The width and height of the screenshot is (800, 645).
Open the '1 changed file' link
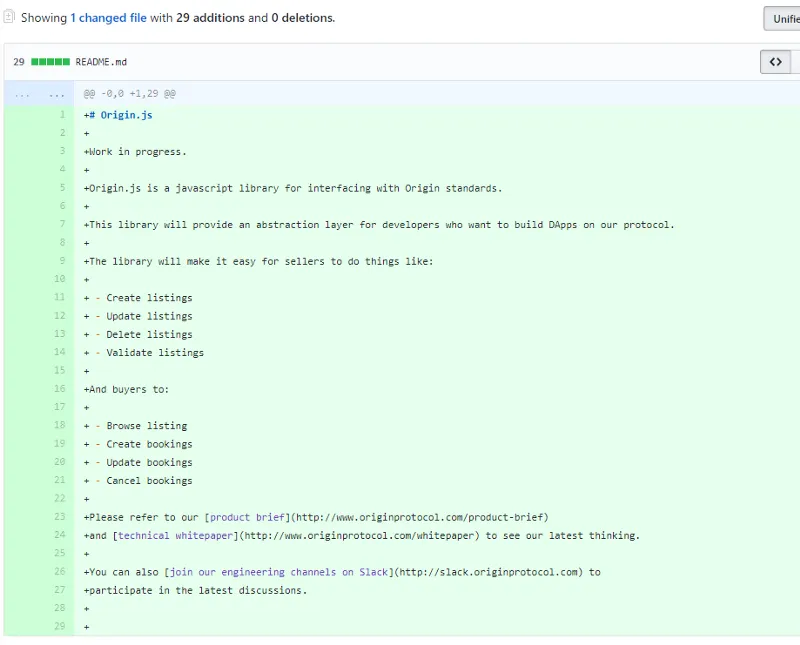[108, 18]
